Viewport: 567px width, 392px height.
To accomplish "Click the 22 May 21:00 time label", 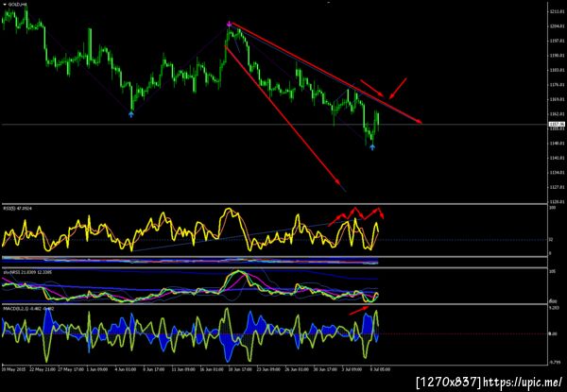I will [43, 369].
